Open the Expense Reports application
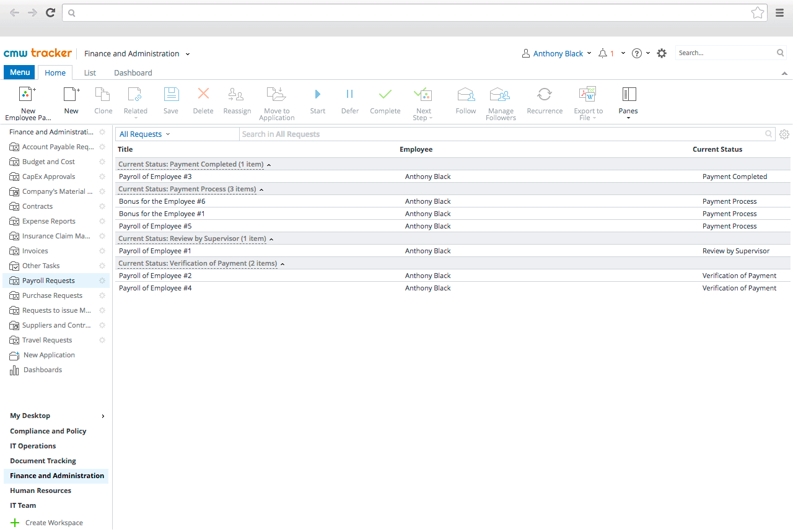This screenshot has width=793, height=532. 49,221
